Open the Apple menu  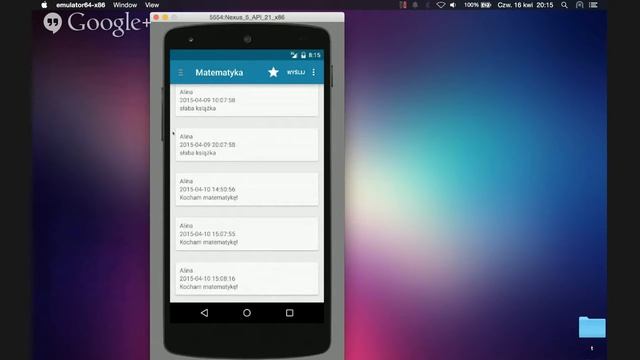point(44,5)
